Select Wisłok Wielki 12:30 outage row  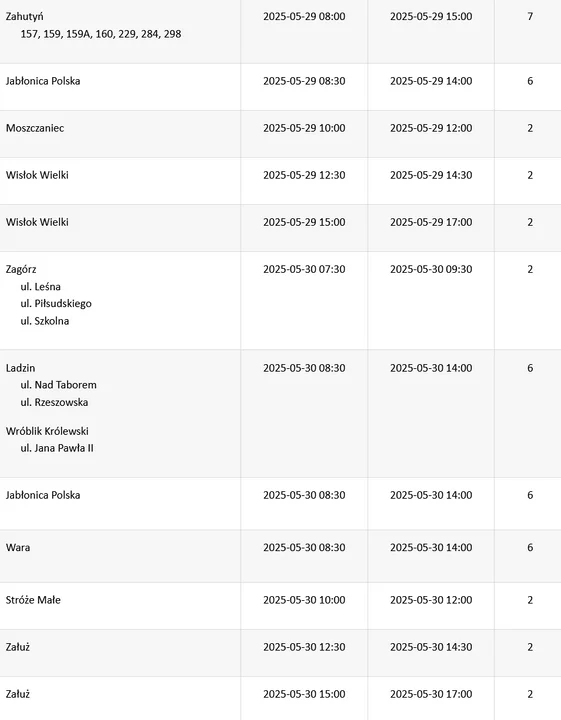coord(280,181)
